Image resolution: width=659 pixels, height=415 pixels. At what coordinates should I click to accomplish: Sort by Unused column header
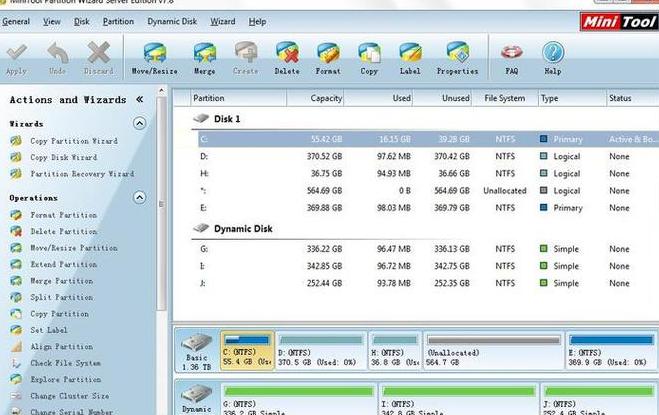(x=443, y=98)
